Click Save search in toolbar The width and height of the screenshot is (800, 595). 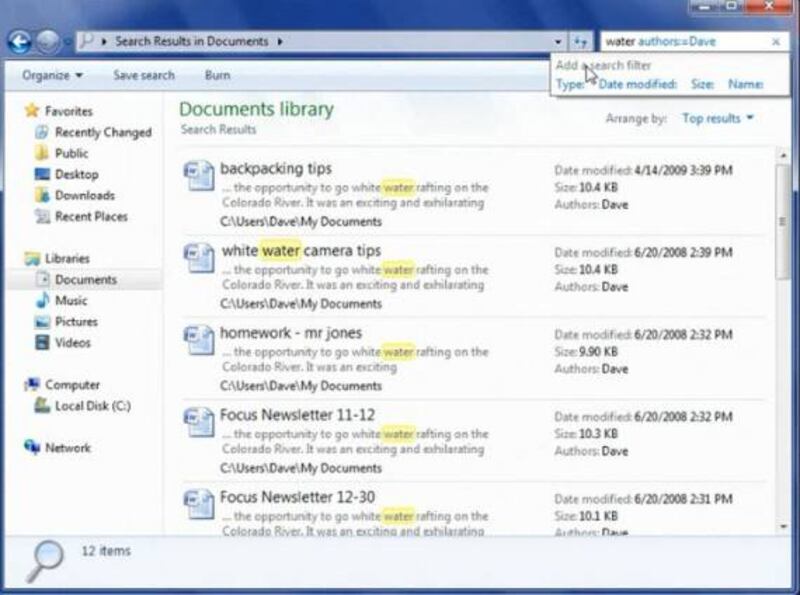click(x=142, y=75)
